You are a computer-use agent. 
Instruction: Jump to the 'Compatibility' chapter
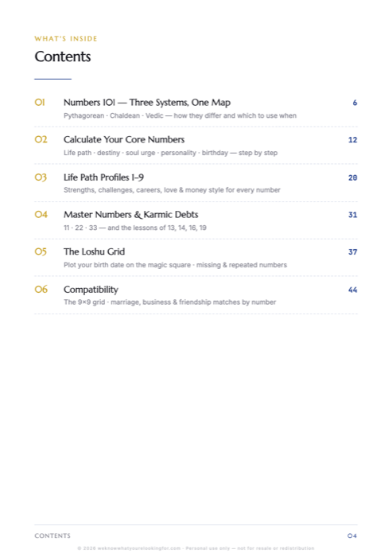pos(91,290)
